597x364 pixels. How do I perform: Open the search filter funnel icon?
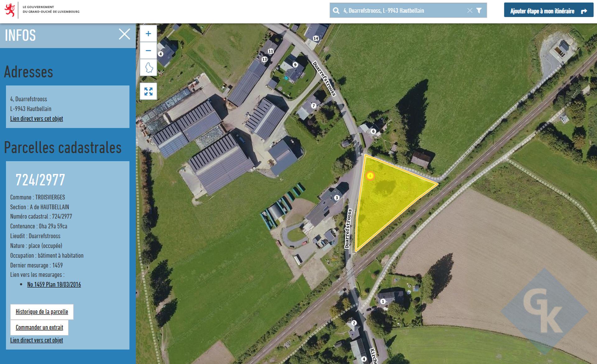click(x=479, y=11)
